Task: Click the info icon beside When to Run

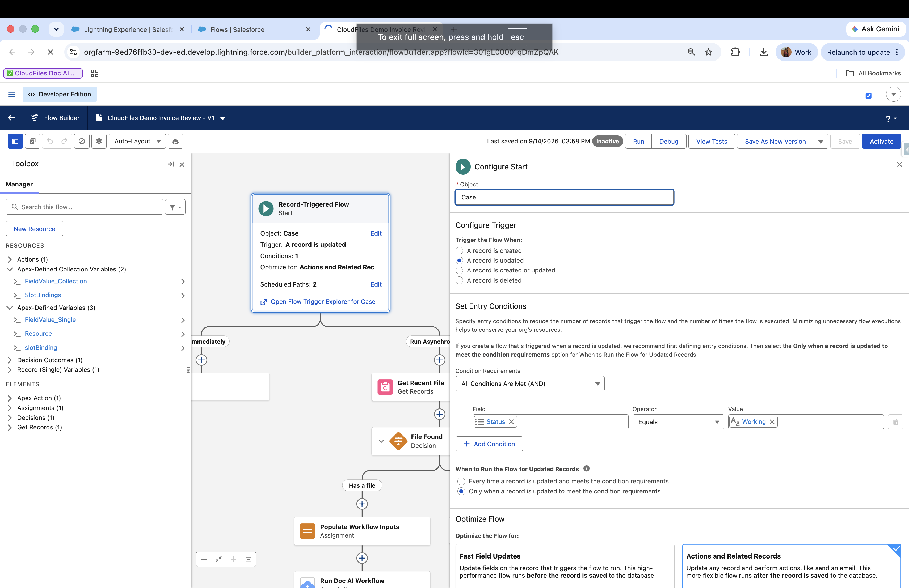Action: click(586, 468)
